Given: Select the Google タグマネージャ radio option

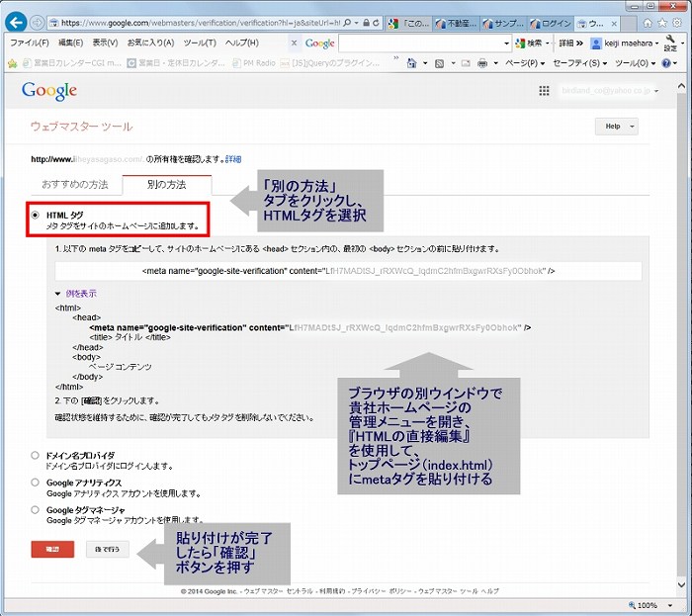Looking at the screenshot, I should coord(35,509).
